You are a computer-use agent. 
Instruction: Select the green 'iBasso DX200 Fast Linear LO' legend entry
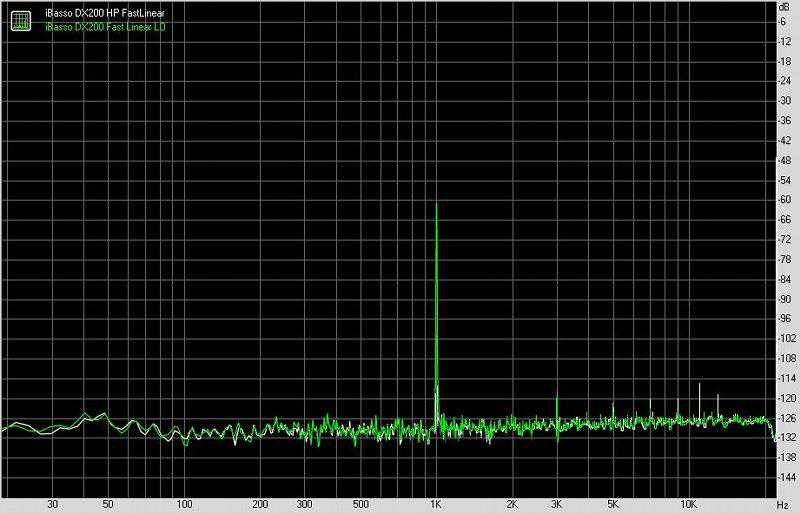coord(106,26)
